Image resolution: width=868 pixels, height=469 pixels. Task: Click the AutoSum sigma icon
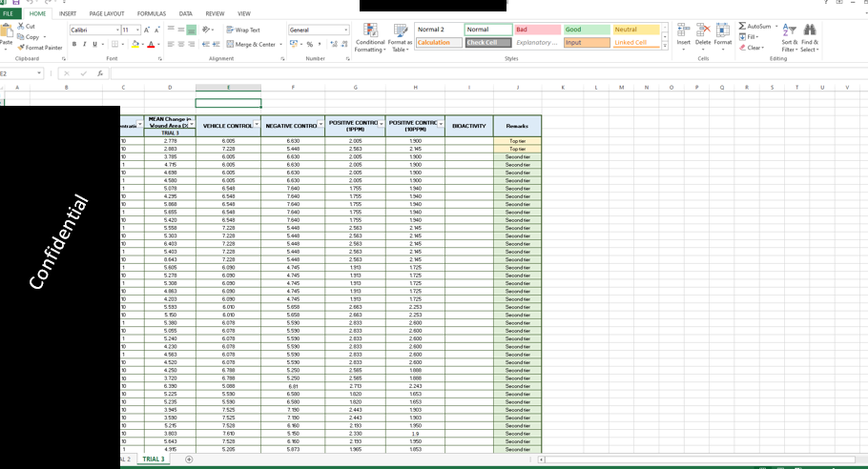click(742, 26)
